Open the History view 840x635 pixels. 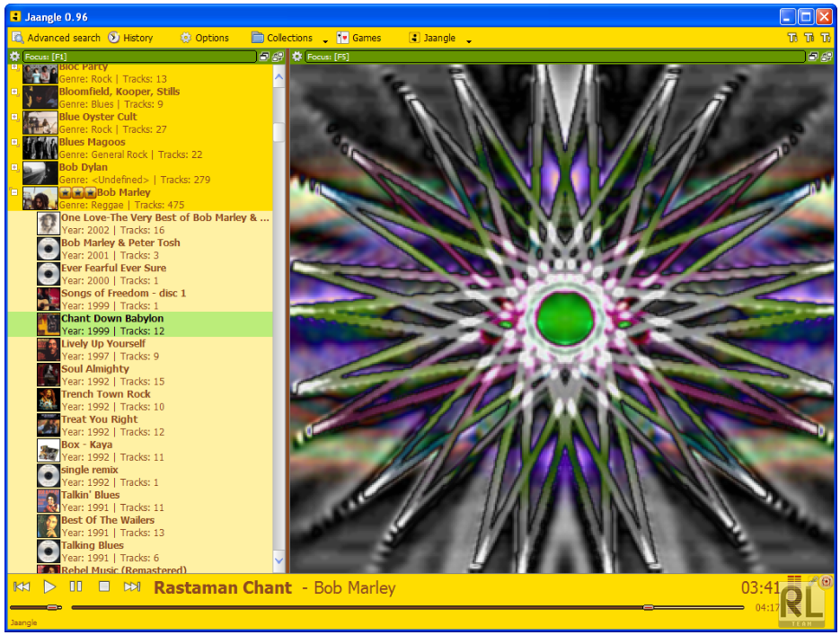pyautogui.click(x=130, y=38)
